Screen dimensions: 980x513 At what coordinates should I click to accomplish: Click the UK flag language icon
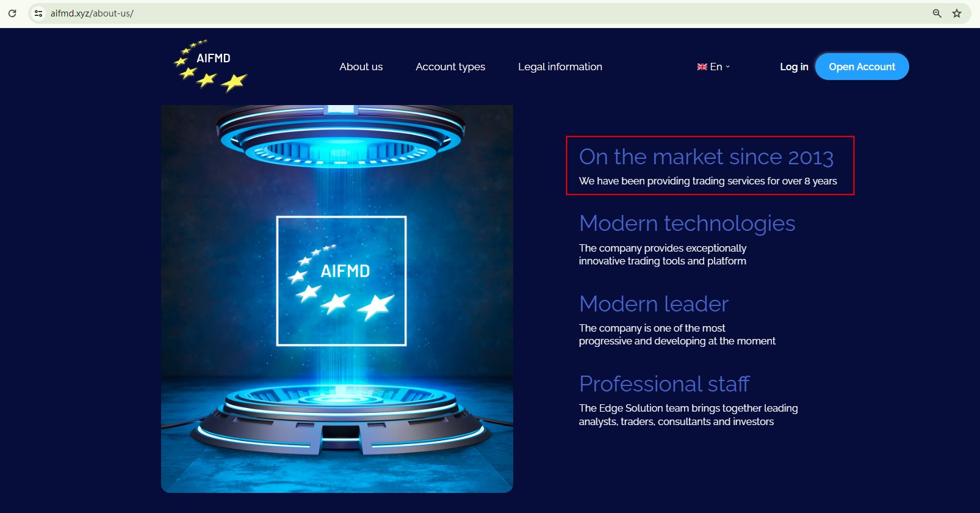(x=702, y=67)
